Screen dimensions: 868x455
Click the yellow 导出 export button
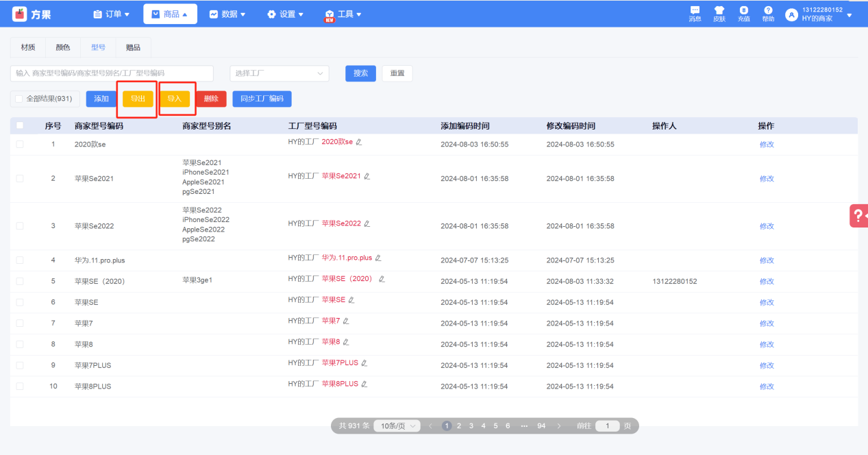pos(138,99)
